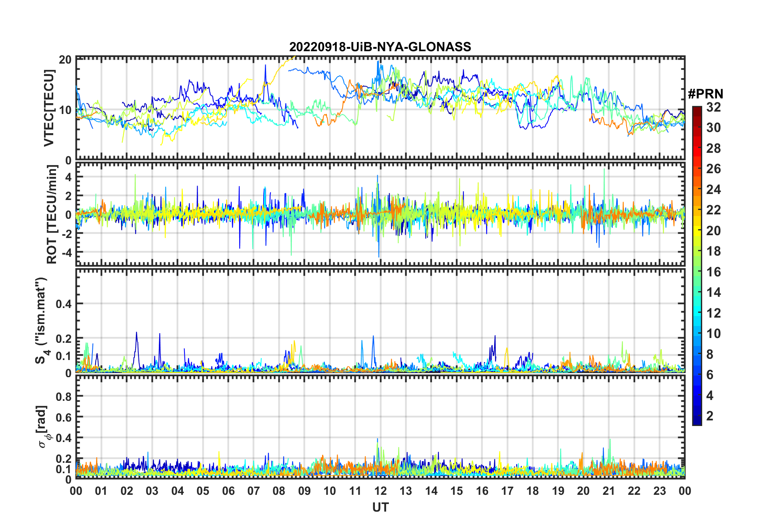This screenshot has height=532, width=761.
Task: Click the "01" hour tick on UT axis
Action: (x=101, y=491)
